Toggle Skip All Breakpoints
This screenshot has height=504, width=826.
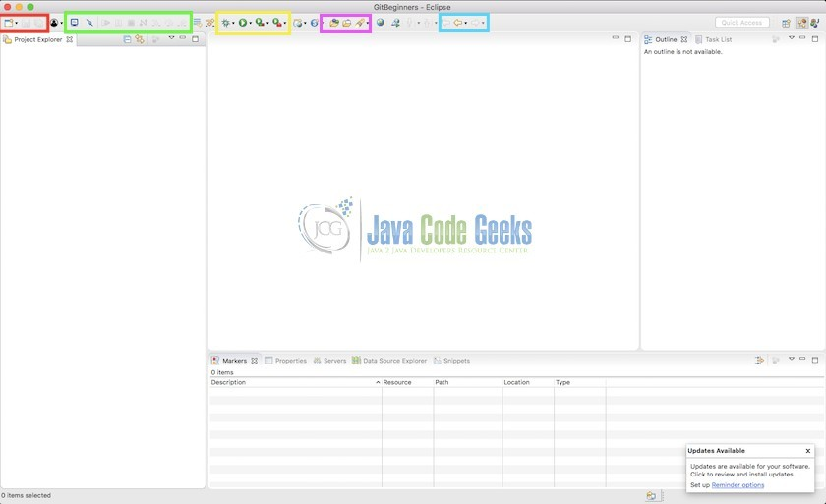click(x=89, y=23)
